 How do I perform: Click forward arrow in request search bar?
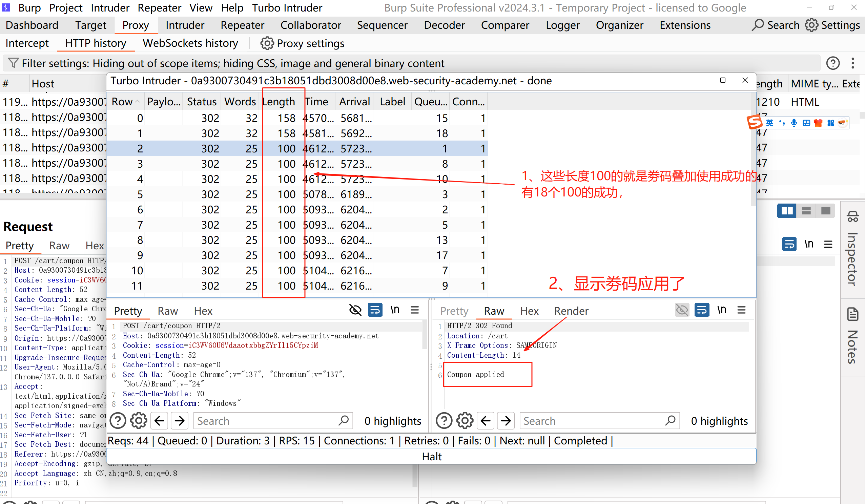click(180, 421)
